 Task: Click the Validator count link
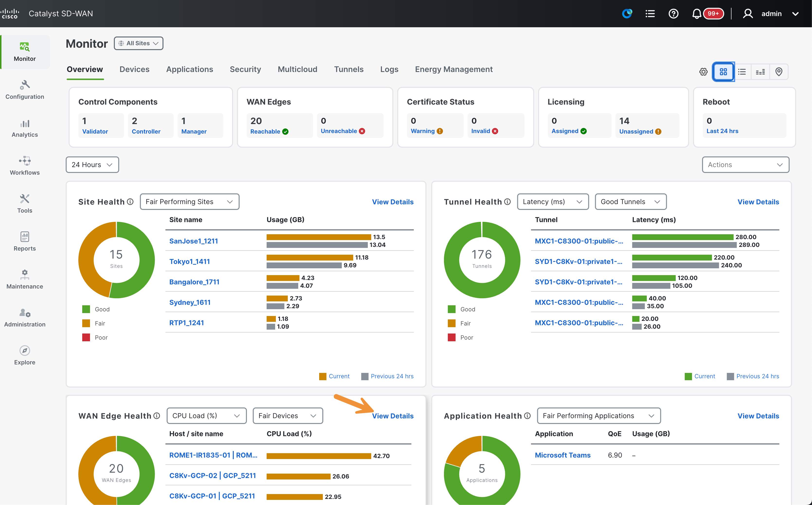click(x=95, y=131)
